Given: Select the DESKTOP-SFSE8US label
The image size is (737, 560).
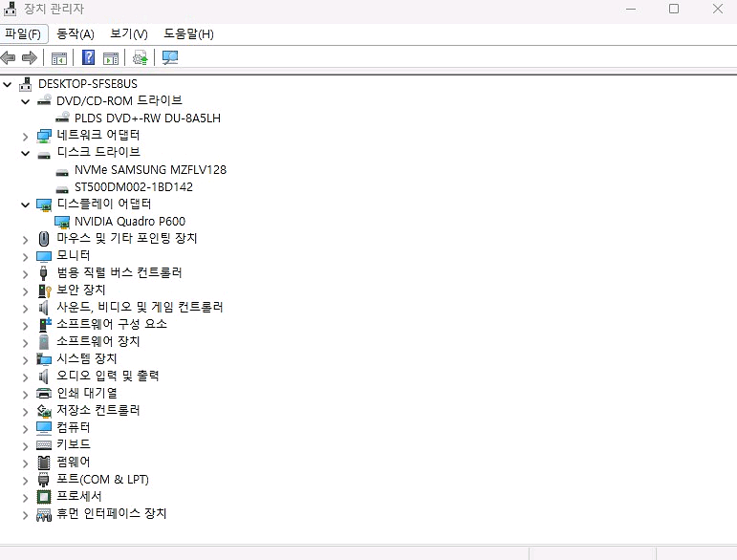Looking at the screenshot, I should pos(88,84).
